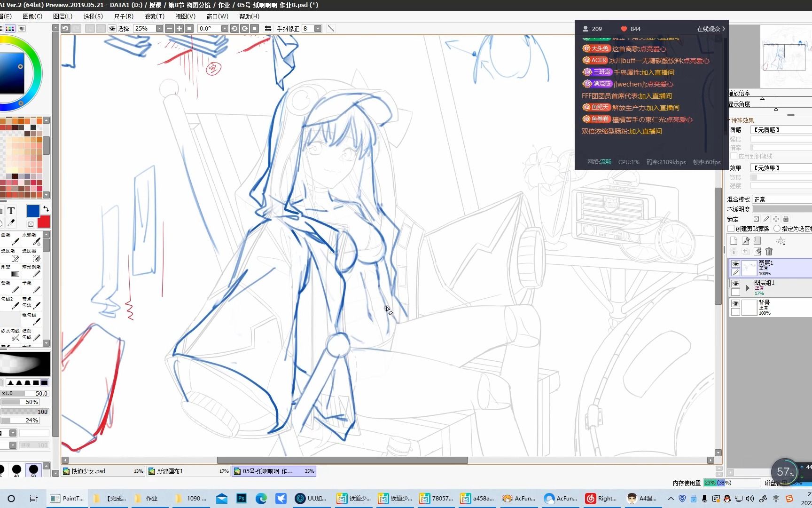Image resolution: width=812 pixels, height=508 pixels.
Task: Pick the red background color swatch
Action: coord(44,222)
